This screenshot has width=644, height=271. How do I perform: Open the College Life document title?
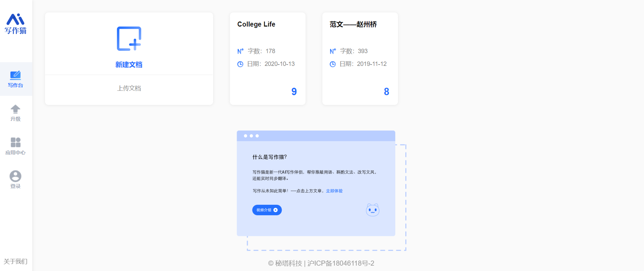256,24
